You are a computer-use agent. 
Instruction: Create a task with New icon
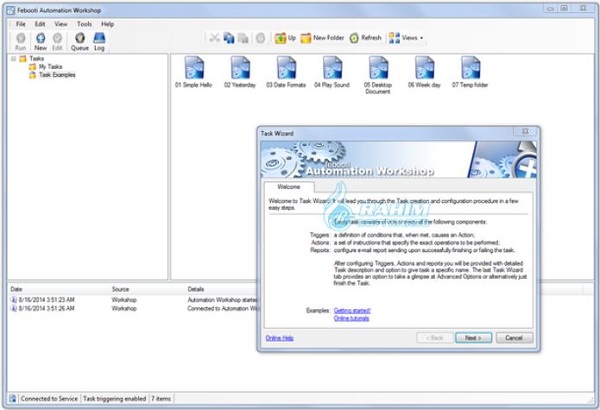[x=40, y=41]
